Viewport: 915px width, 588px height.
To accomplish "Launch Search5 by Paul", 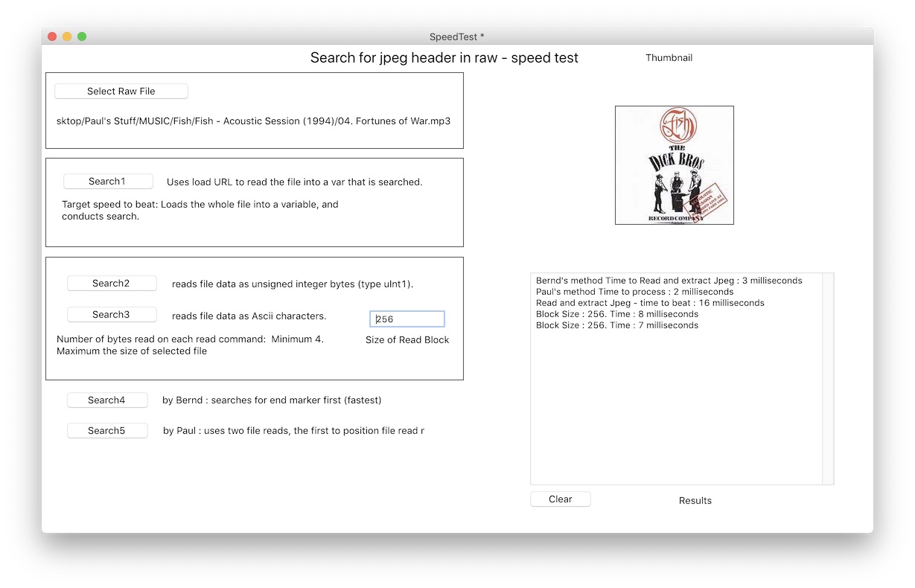I will pos(107,431).
